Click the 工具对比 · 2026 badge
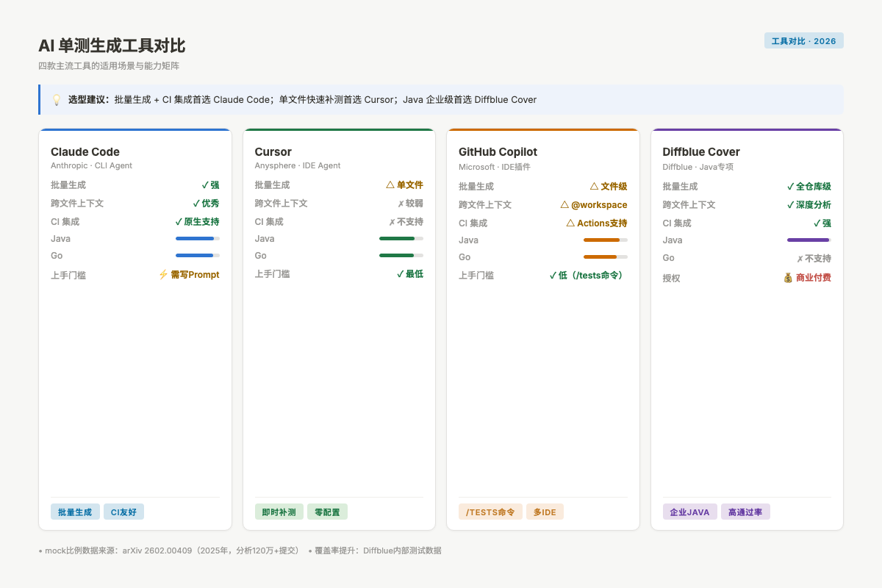This screenshot has width=882, height=588. (804, 40)
